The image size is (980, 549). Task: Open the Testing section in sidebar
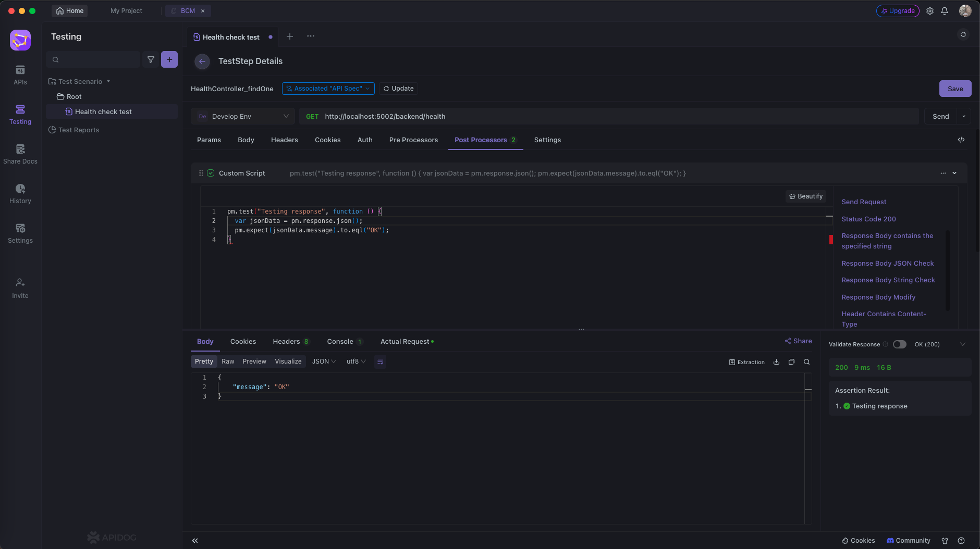20,115
